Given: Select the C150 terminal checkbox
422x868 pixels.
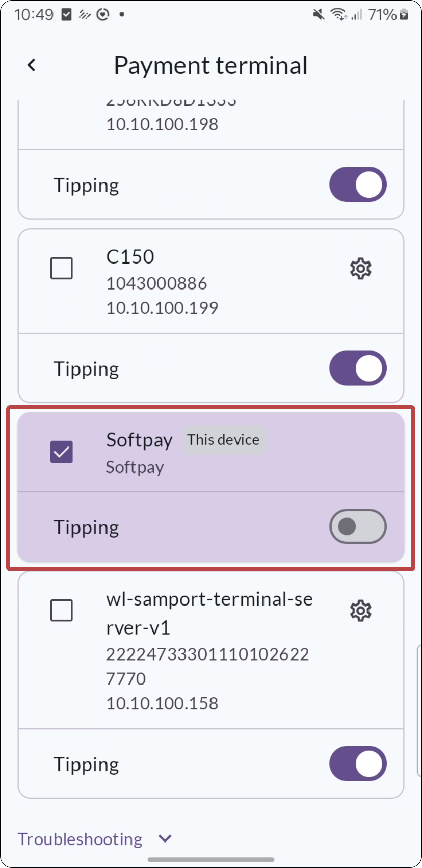Looking at the screenshot, I should pos(62,269).
